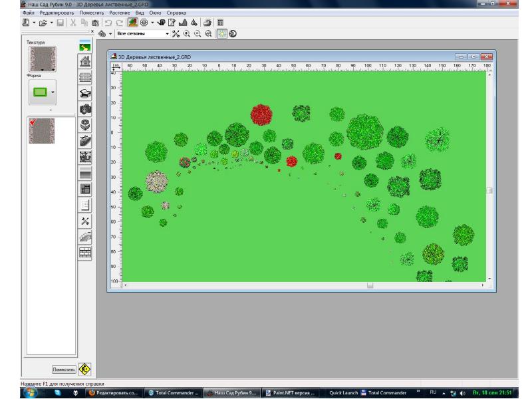
Task: Select the camera sidebar tab
Action: 85,109
